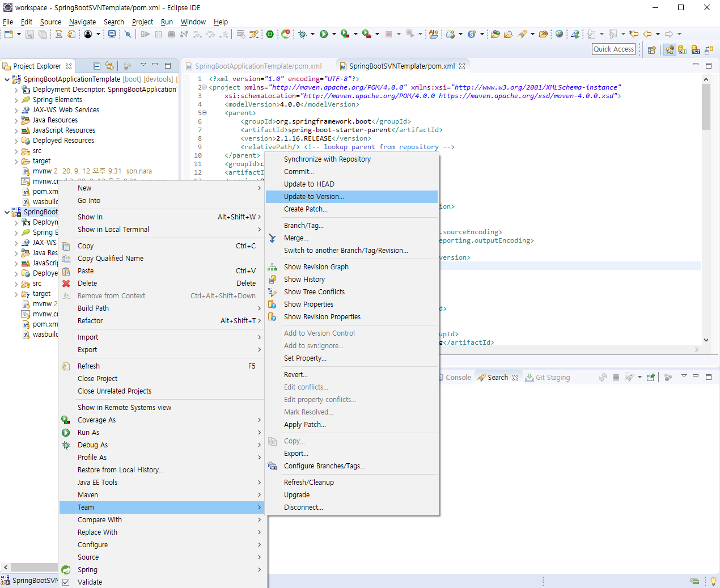
Task: Click the green Spring Boot dashboard icon
Action: click(270, 34)
